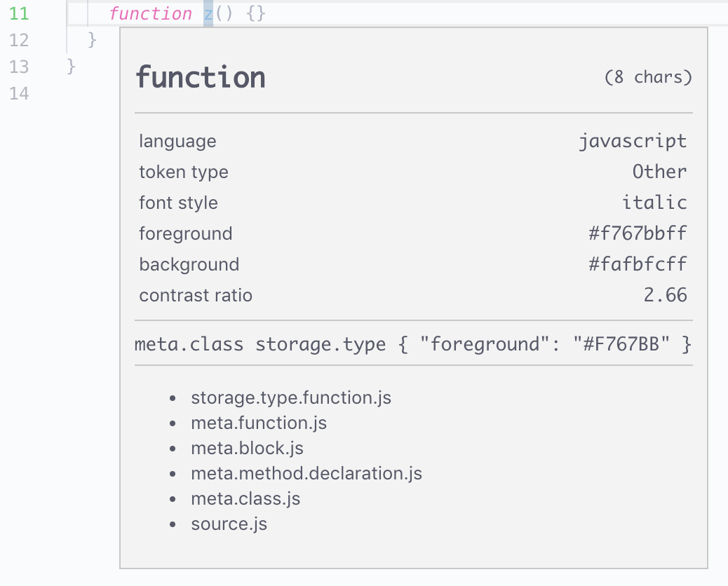Click the empty braces '{}' on line 11

pyautogui.click(x=256, y=14)
